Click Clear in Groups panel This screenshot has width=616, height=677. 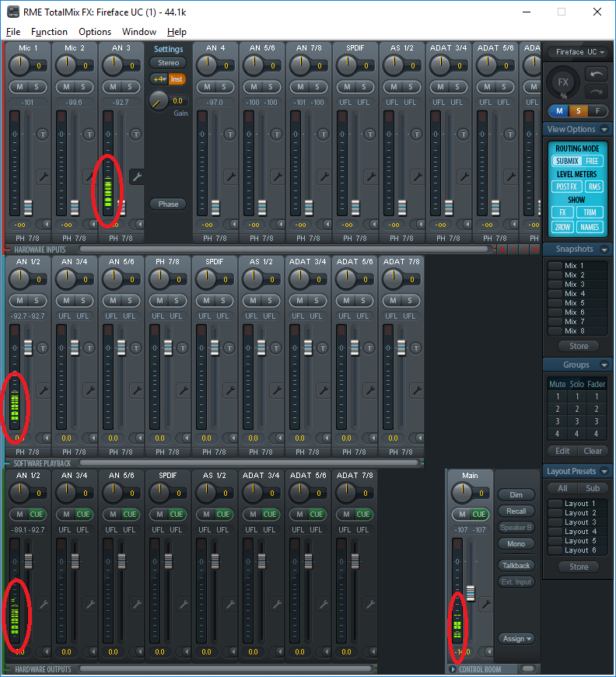pos(592,451)
